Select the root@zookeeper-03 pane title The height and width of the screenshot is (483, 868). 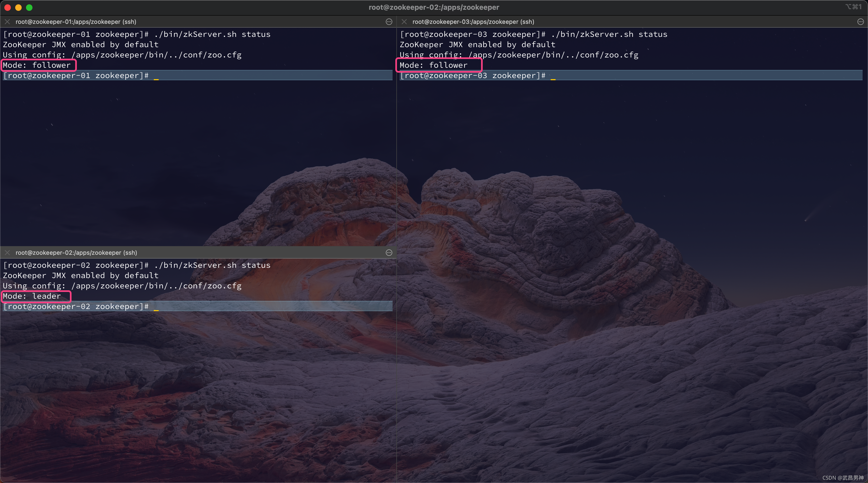click(x=473, y=22)
